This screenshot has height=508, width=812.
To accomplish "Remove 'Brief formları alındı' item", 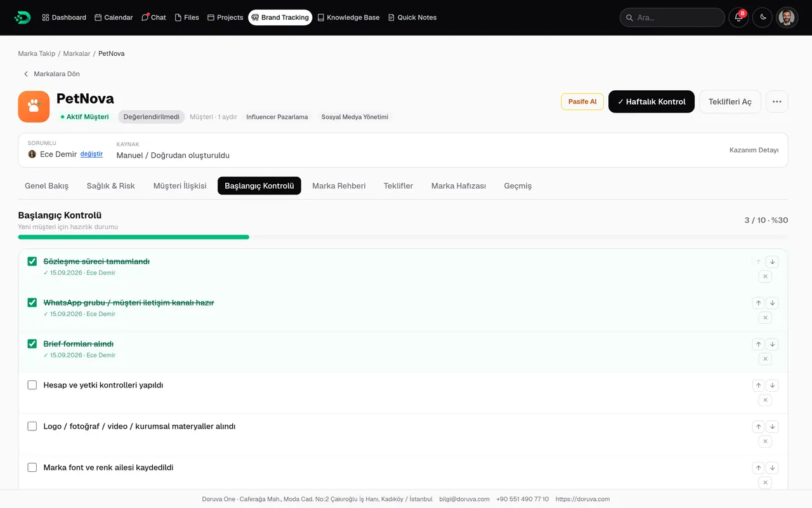I will tap(765, 359).
